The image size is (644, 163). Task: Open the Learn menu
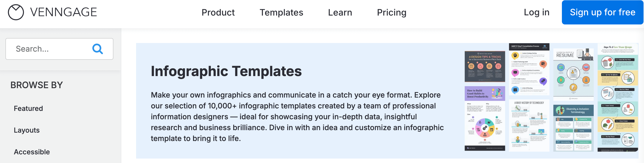340,13
